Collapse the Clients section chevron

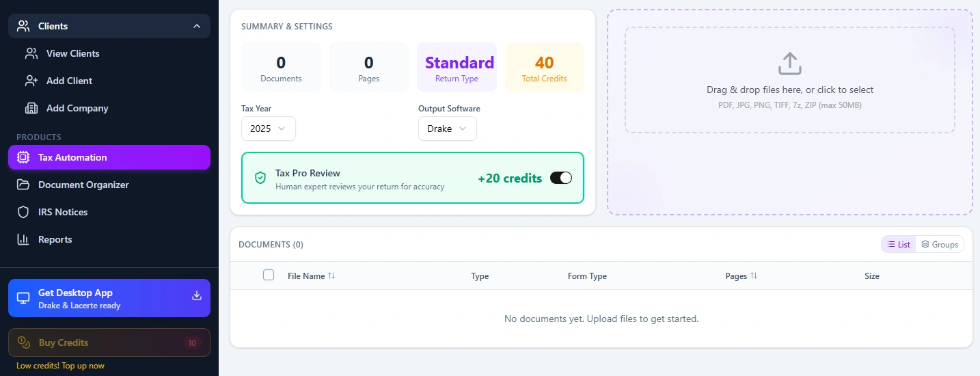click(197, 26)
